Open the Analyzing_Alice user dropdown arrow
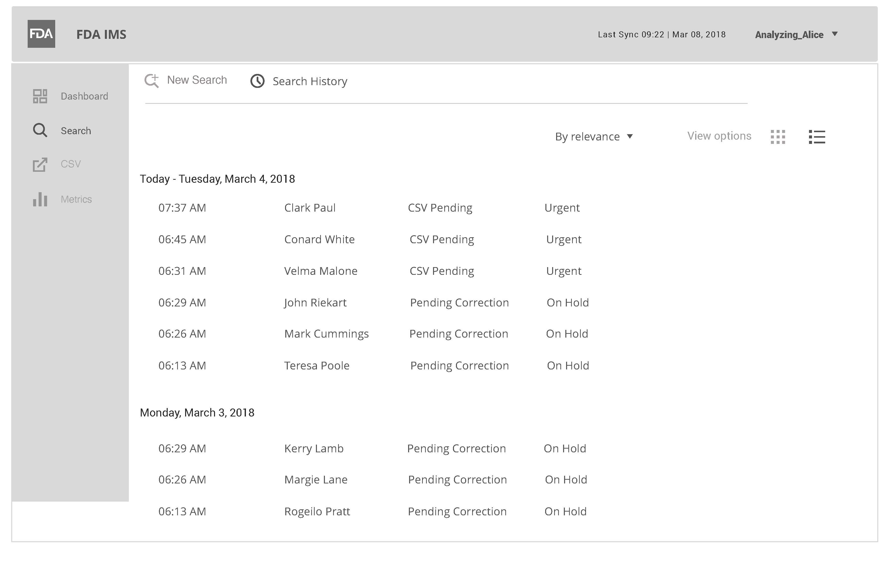This screenshot has width=886, height=588. 835,34
